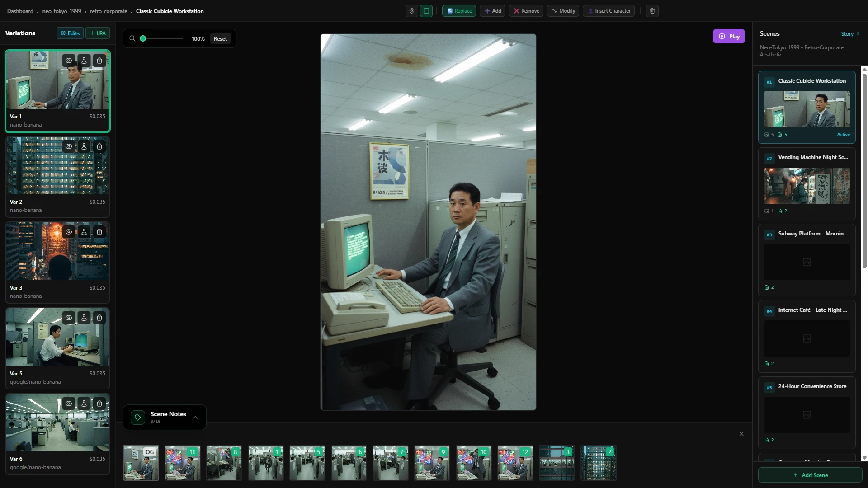Delete Var 1 with its trash icon
Screen dimensions: 868x488
click(x=99, y=61)
